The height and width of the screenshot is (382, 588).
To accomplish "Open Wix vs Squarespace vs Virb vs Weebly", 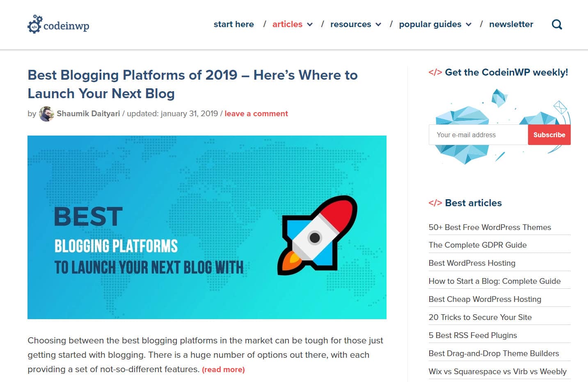I will [497, 371].
